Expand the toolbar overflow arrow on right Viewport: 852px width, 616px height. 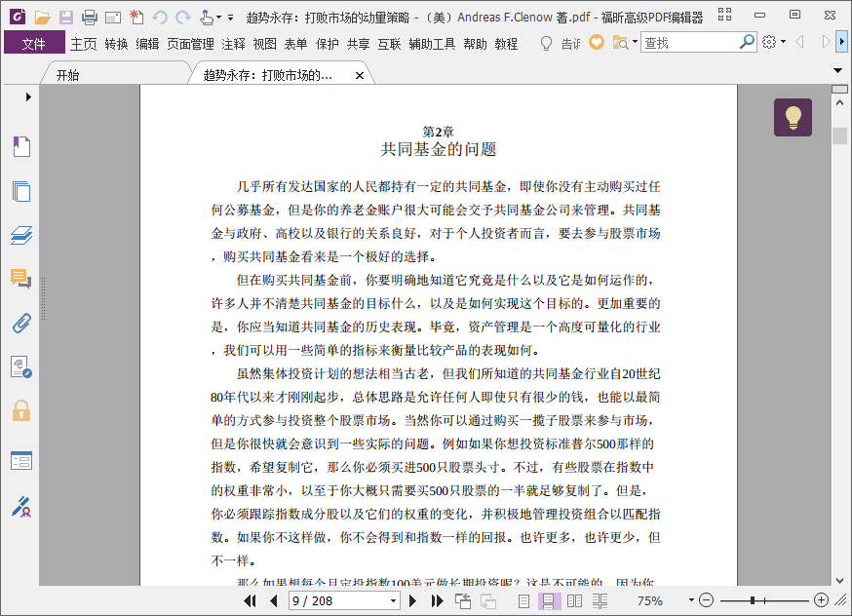tap(841, 41)
